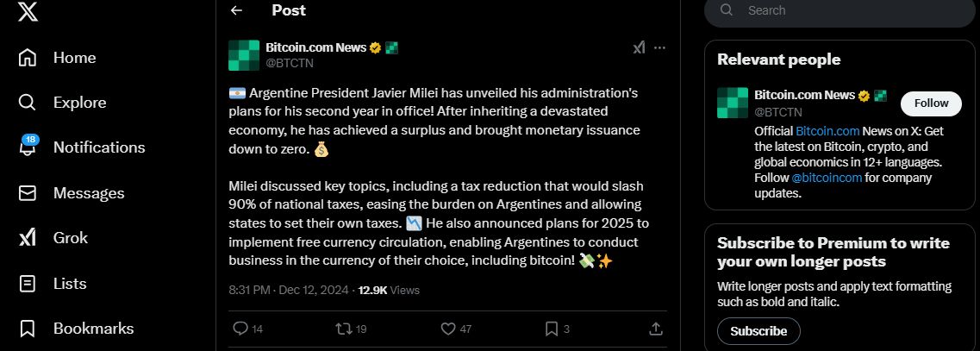Click the @bitcoincom mention link
The height and width of the screenshot is (351, 980).
click(827, 178)
